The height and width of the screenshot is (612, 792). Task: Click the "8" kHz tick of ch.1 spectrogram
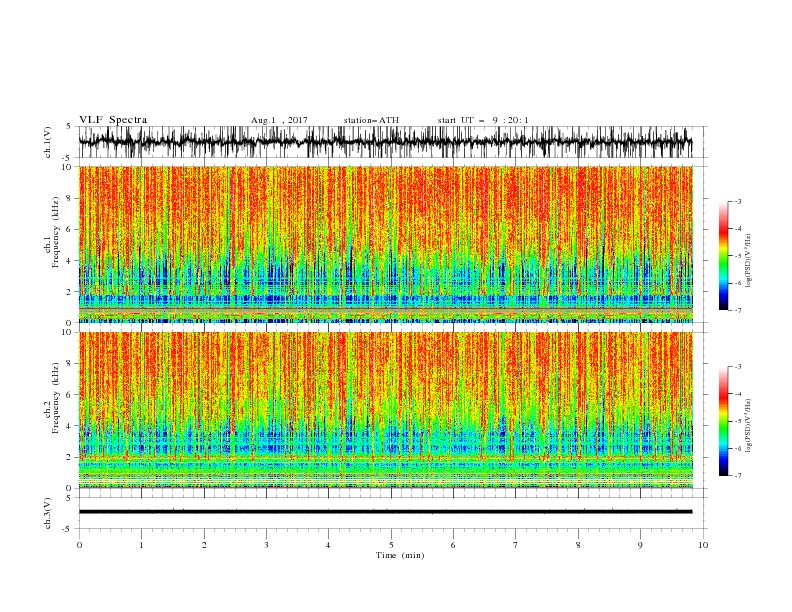(70, 198)
